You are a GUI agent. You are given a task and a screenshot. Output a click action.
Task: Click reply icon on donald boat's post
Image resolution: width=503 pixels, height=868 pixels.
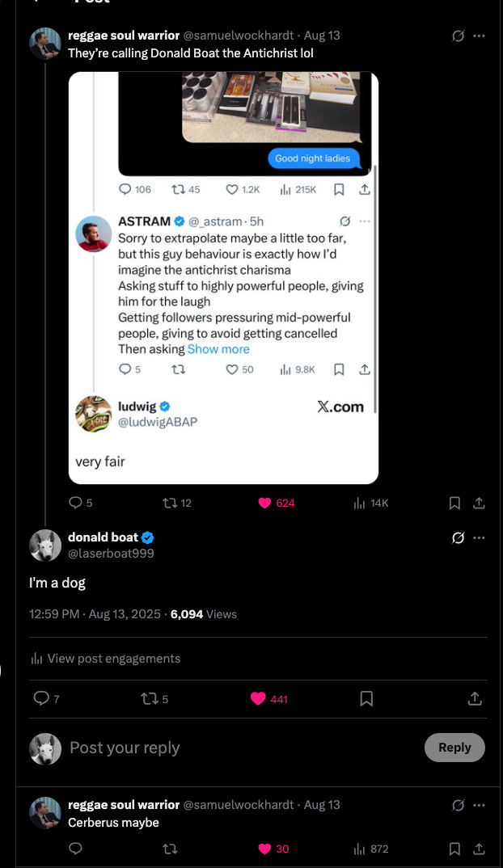42,698
